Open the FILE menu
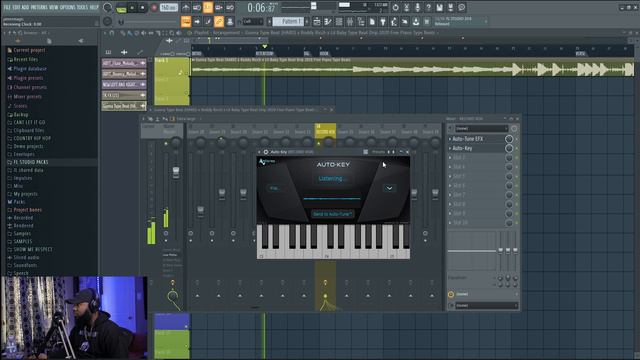The width and height of the screenshot is (640, 360). (7, 7)
